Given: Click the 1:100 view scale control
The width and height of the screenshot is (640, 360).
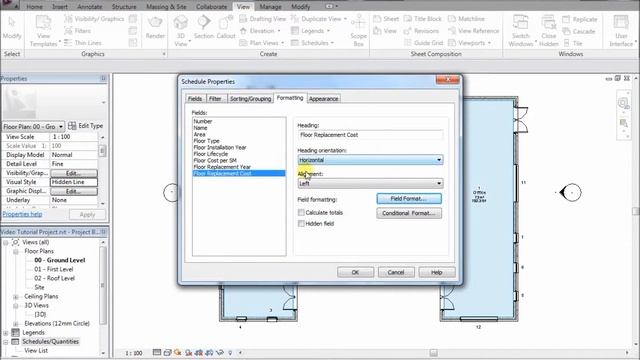Looking at the screenshot, I should (133, 353).
